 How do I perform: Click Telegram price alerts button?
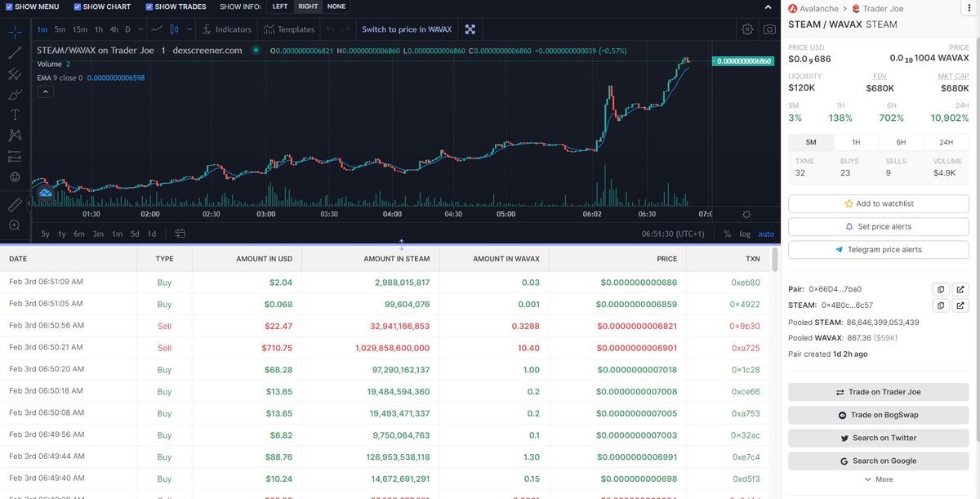pyautogui.click(x=878, y=249)
